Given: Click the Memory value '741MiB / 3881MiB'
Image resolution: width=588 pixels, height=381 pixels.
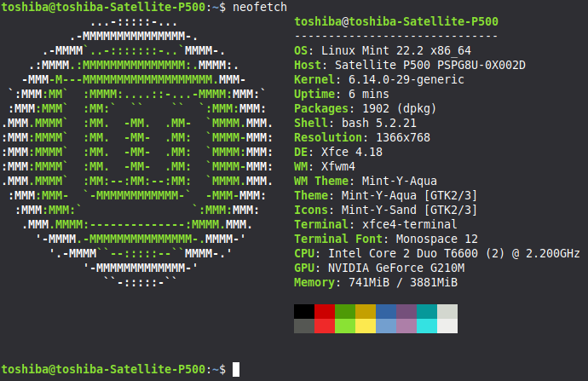Looking at the screenshot, I should coord(403,282).
